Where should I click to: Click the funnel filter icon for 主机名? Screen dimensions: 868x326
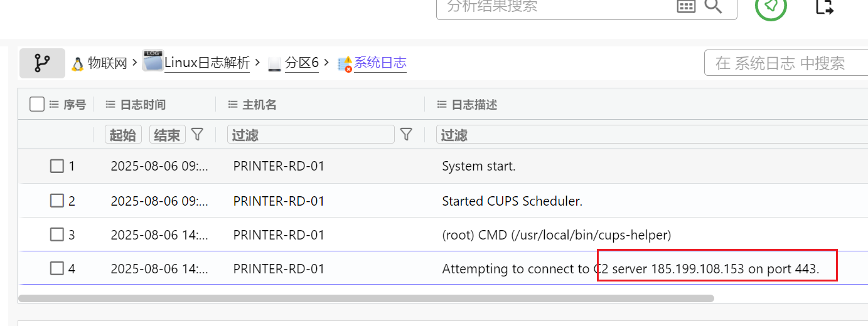coord(406,134)
